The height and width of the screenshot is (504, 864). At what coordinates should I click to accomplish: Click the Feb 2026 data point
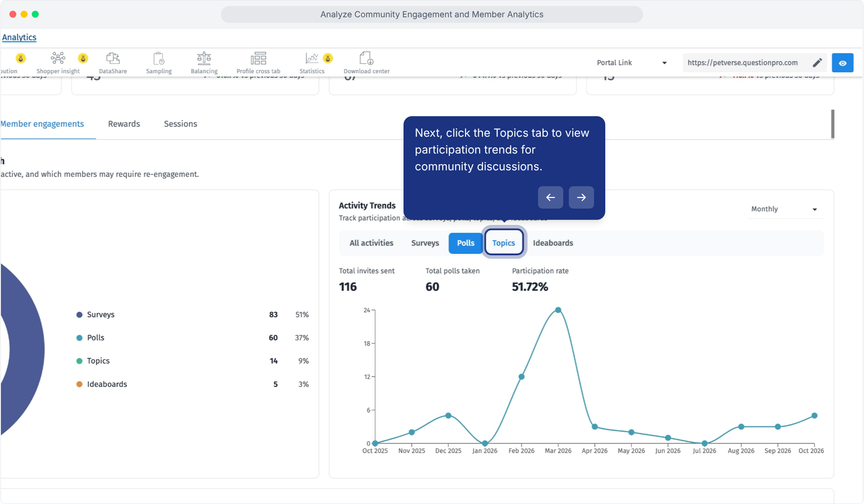tap(522, 377)
